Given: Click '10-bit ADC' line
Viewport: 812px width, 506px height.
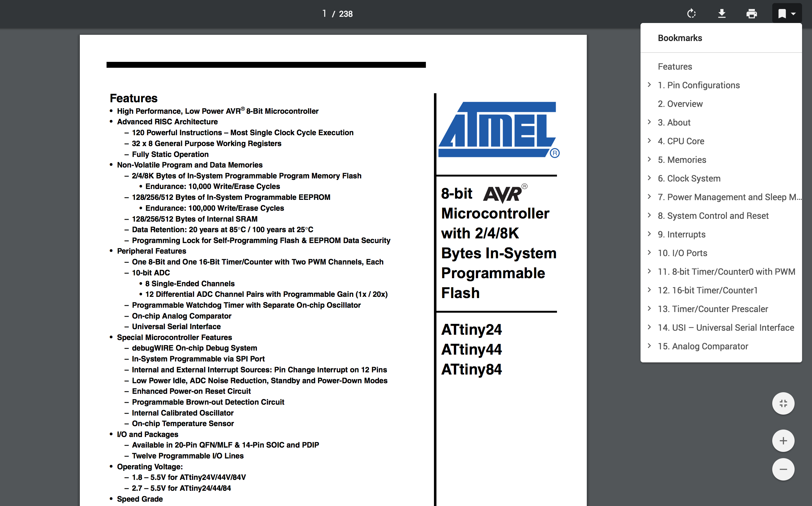Looking at the screenshot, I should pyautogui.click(x=151, y=273).
